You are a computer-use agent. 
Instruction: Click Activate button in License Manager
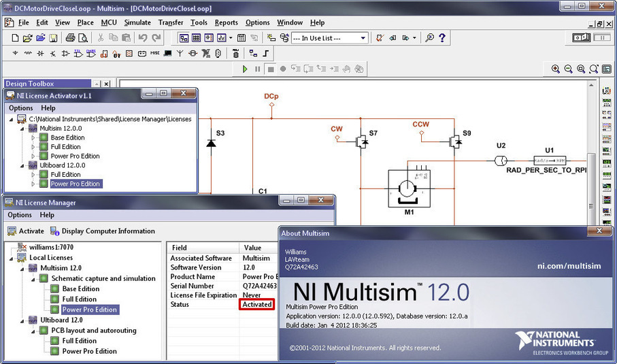[26, 231]
